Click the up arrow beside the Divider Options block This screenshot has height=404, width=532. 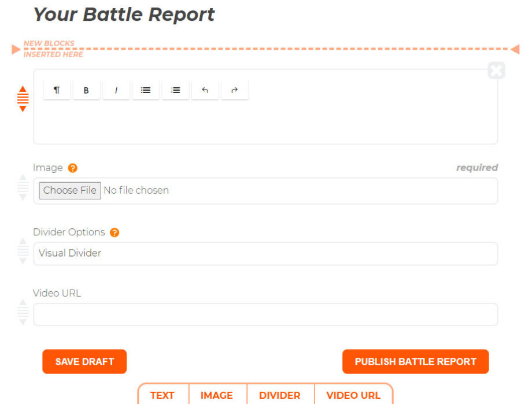(23, 241)
